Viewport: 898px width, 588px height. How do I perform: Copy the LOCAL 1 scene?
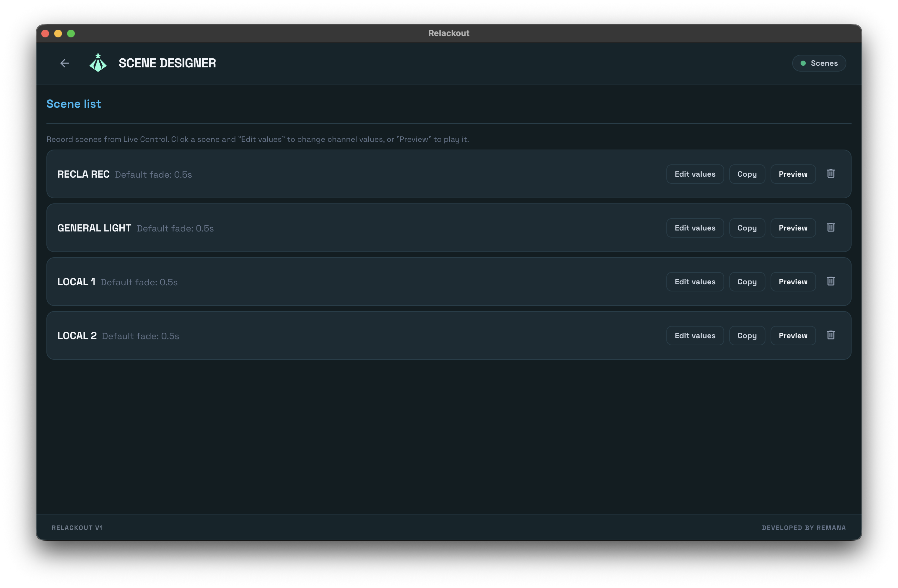click(x=747, y=282)
